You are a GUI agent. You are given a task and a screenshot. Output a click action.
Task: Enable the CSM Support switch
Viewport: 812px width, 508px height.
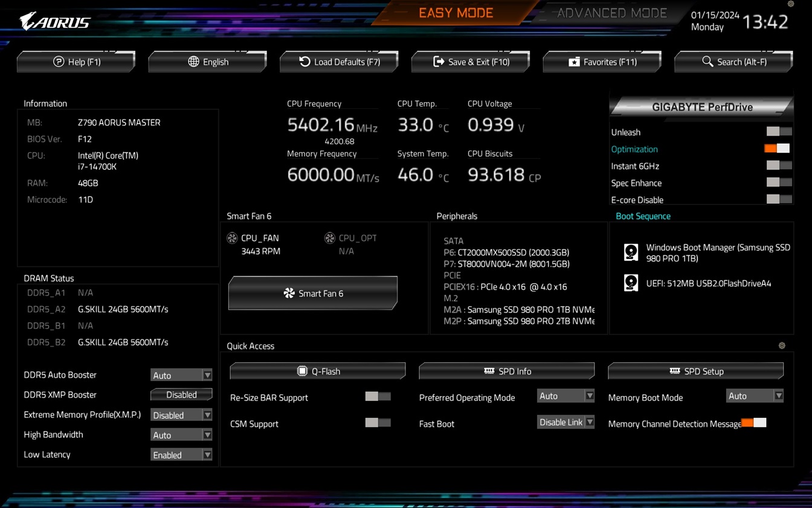click(x=378, y=422)
